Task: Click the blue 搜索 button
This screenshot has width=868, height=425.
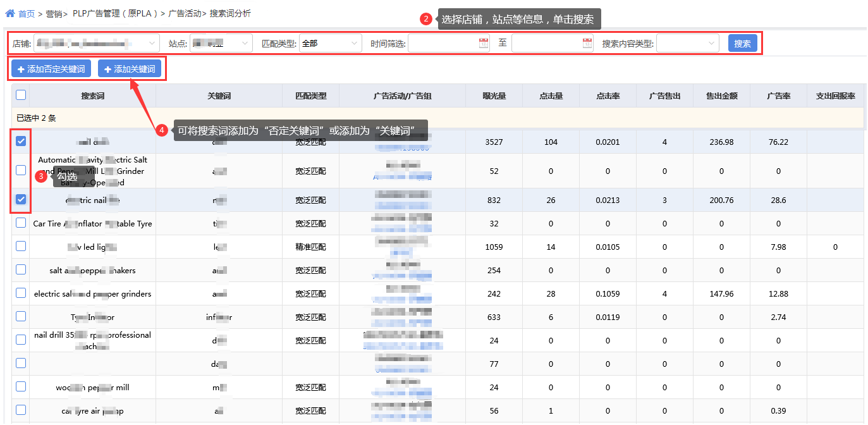Action: (x=743, y=43)
